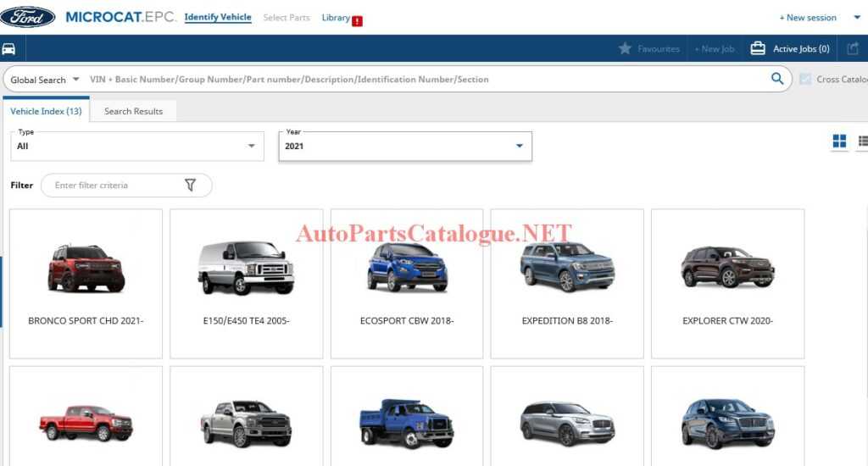Viewport: 868px width, 466px height.
Task: Switch to grid view icon
Action: pyautogui.click(x=839, y=141)
